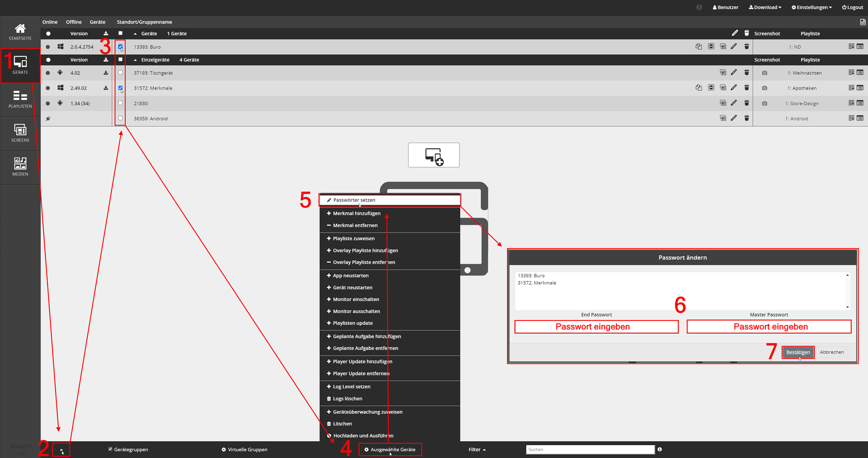The height and width of the screenshot is (458, 868).
Task: Click pencil edit icon for Tischgerät row
Action: tap(734, 73)
